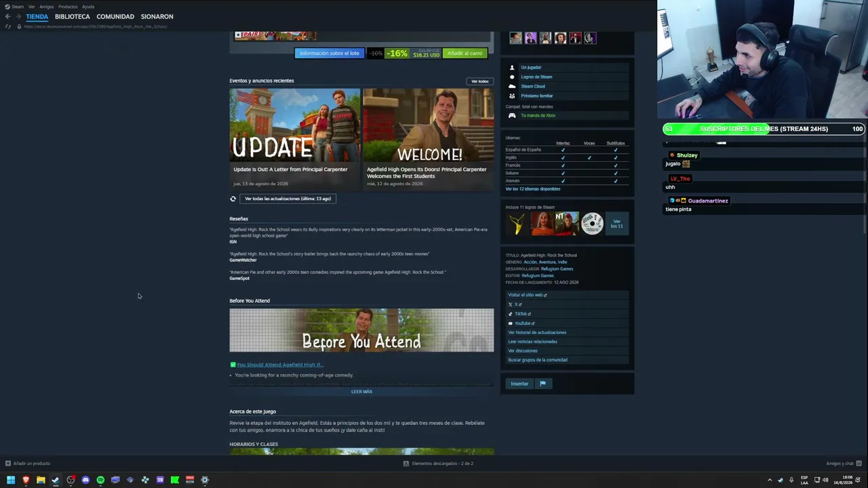Open 'Ver historial de actualizaciones'
The image size is (868, 488).
[537, 333]
